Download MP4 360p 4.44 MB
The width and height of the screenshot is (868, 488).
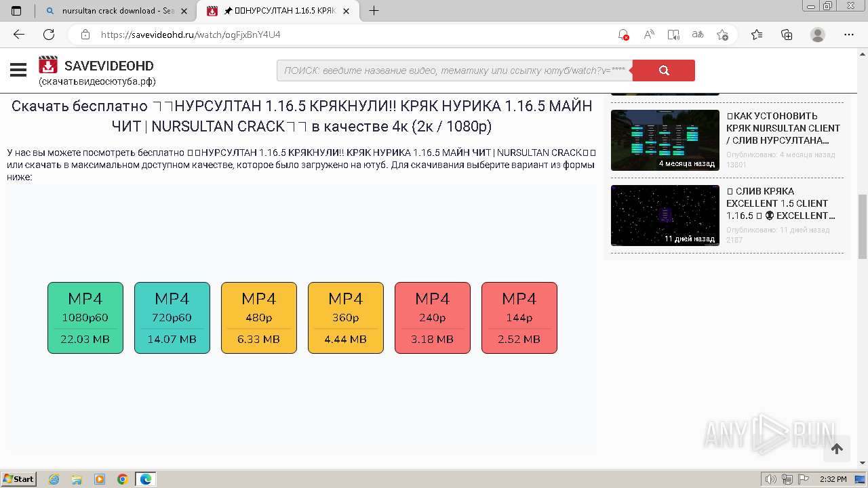coord(346,318)
